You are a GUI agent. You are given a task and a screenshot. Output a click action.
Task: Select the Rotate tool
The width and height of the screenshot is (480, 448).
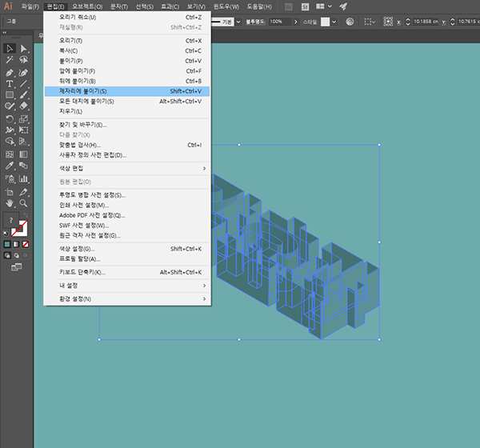pos(10,119)
